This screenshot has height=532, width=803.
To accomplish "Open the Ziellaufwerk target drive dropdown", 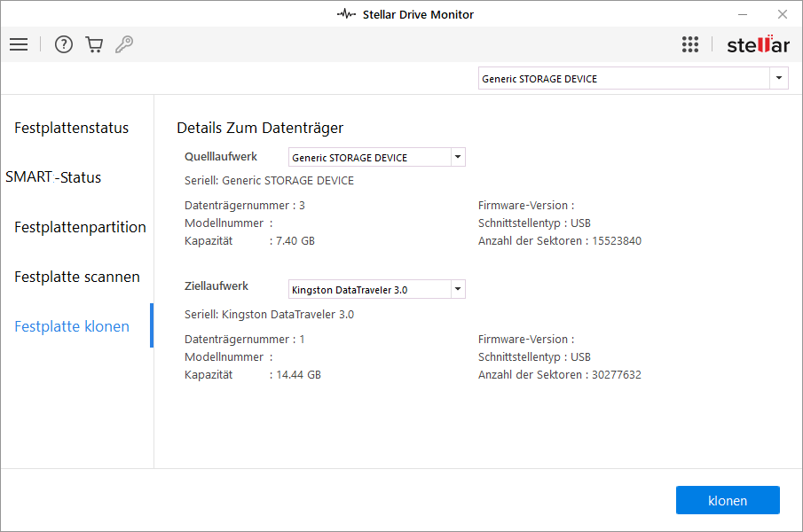I will click(457, 289).
